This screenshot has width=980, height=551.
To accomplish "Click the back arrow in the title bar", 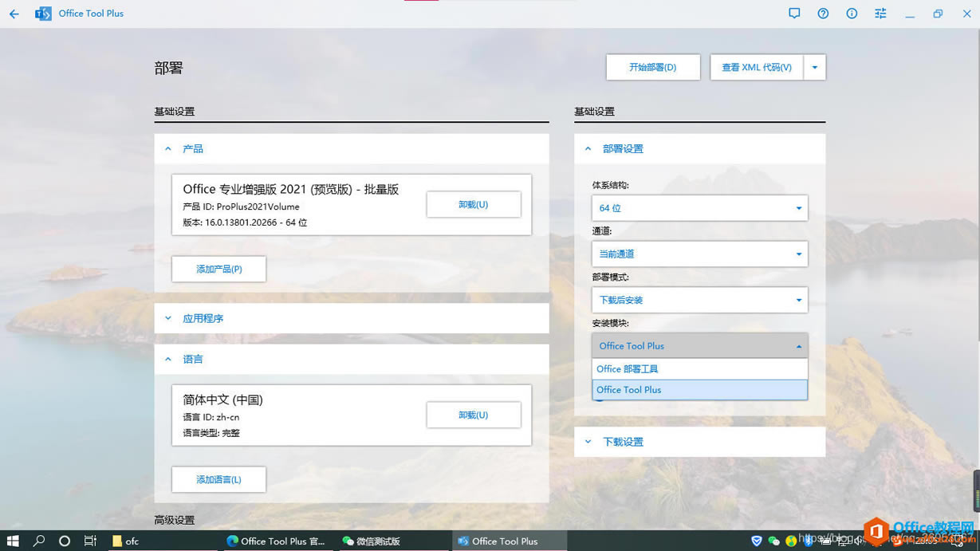I will click(x=14, y=14).
